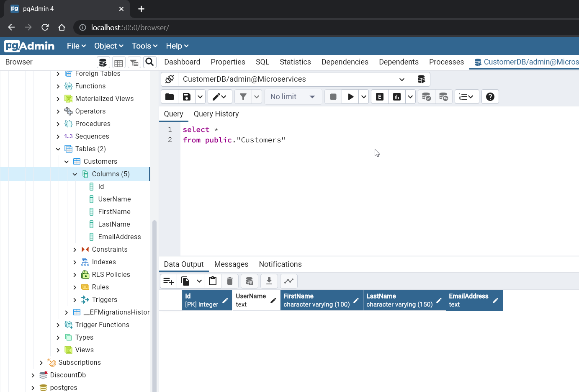The width and height of the screenshot is (579, 392).
Task: Open the filter funnel button
Action: [243, 97]
